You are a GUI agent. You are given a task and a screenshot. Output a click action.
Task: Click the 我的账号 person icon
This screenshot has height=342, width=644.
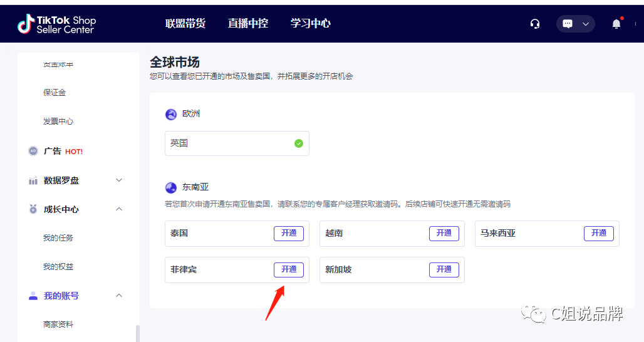pyautogui.click(x=33, y=296)
